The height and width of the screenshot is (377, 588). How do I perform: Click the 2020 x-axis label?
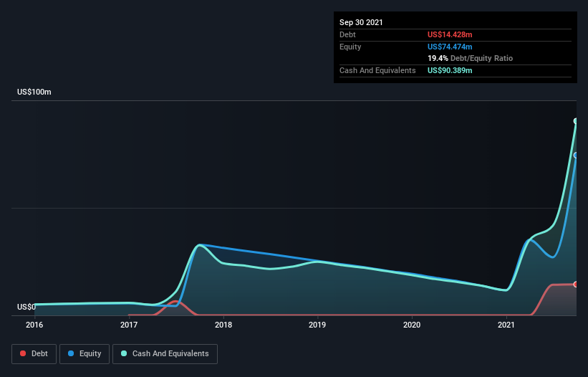click(412, 325)
